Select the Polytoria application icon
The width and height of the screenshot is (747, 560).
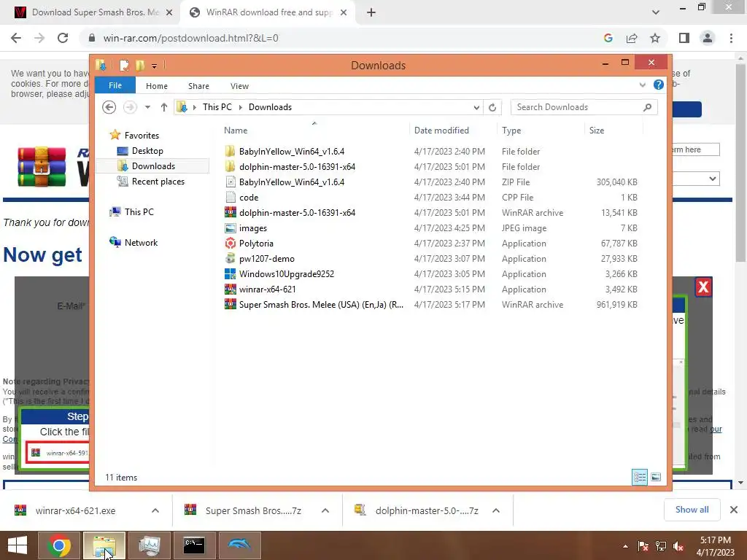(x=230, y=244)
